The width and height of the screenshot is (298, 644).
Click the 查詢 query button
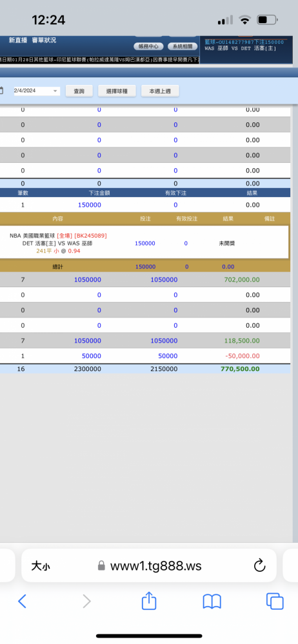click(79, 91)
